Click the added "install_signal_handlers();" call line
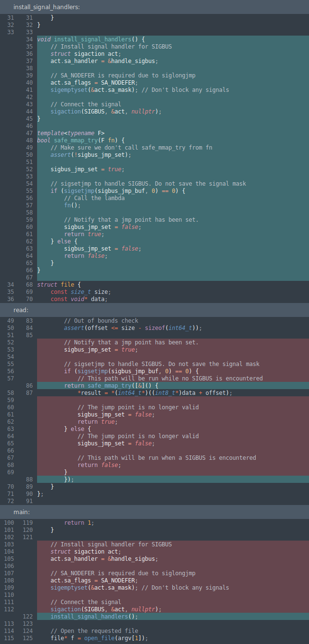The height and width of the screenshot is (644, 309). click(x=94, y=617)
